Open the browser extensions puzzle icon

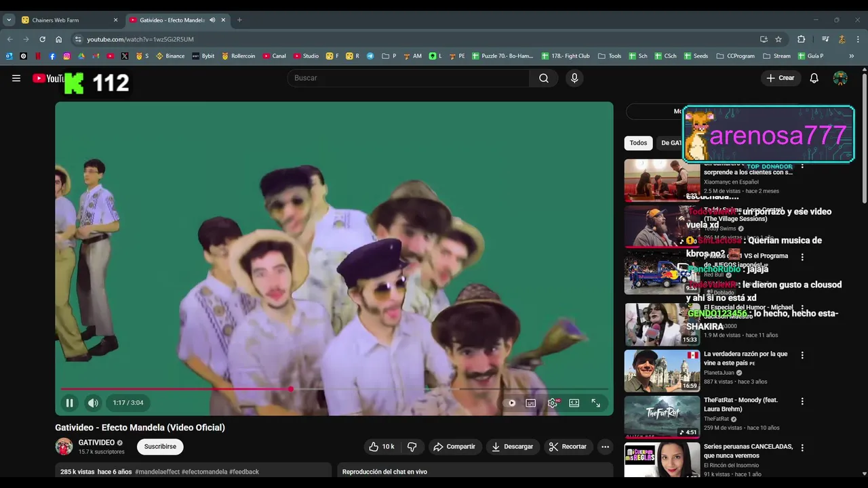[x=801, y=39]
